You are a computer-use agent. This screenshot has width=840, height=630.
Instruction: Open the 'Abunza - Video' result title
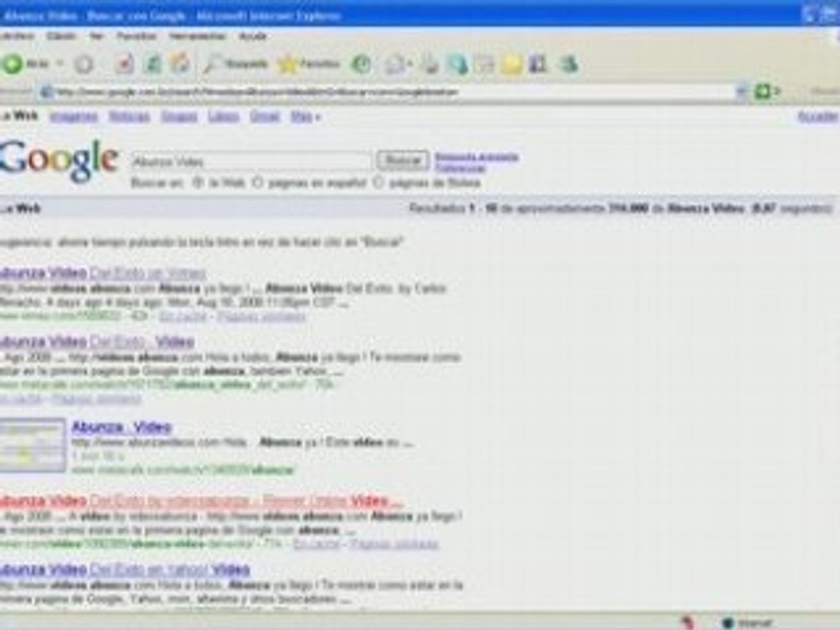[122, 427]
